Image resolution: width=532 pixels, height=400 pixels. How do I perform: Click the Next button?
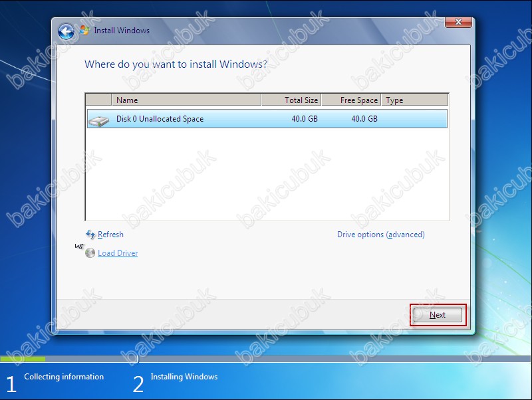(x=438, y=315)
